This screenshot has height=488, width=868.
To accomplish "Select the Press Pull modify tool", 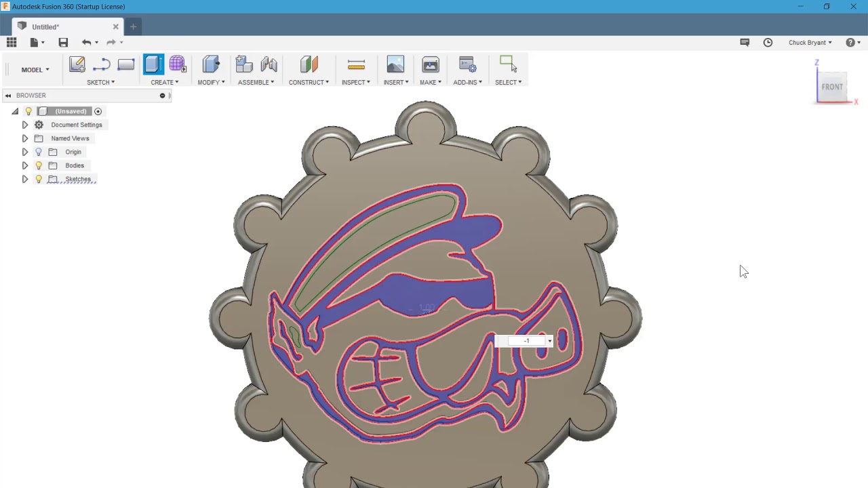I will [211, 64].
